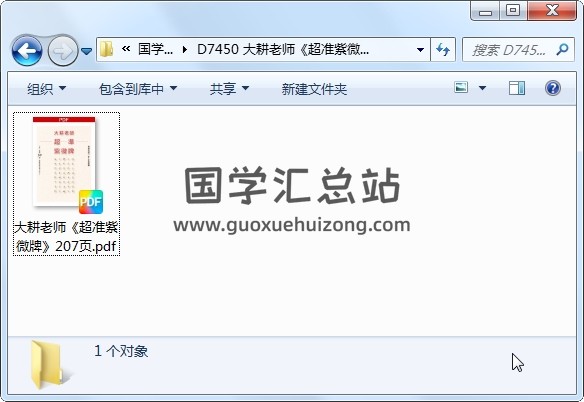
Task: Toggle the preview pane icon
Action: tap(517, 88)
